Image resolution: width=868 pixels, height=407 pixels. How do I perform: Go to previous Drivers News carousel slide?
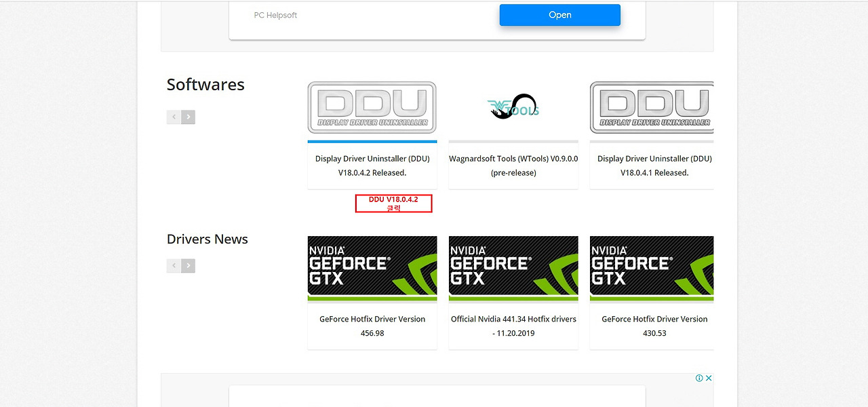(x=174, y=265)
